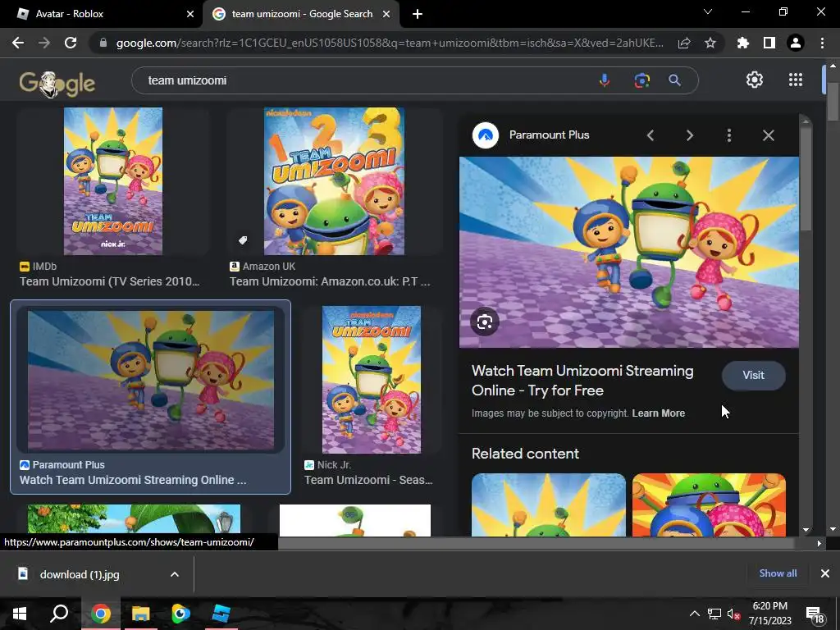Open the Chrome three-dot menu
The image size is (840, 630).
822,43
